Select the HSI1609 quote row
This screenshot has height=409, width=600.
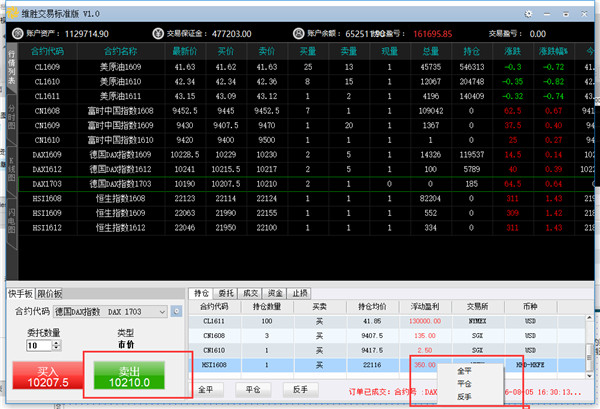(306, 213)
